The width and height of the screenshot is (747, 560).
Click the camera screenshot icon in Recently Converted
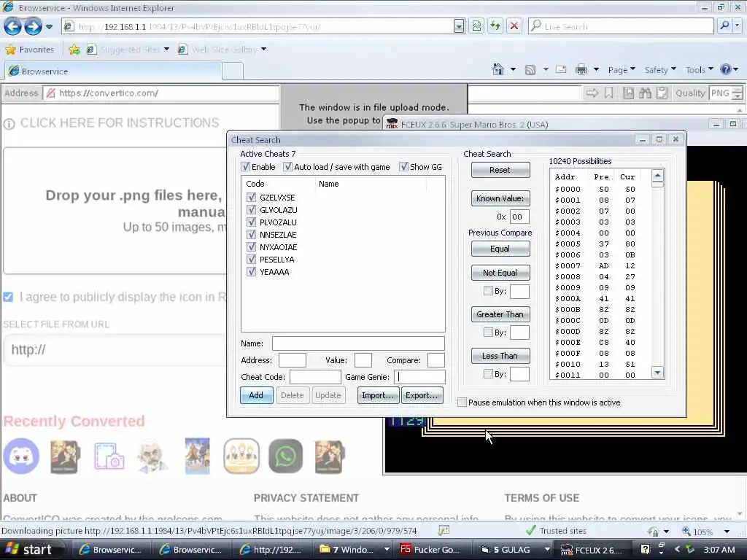[x=109, y=456]
